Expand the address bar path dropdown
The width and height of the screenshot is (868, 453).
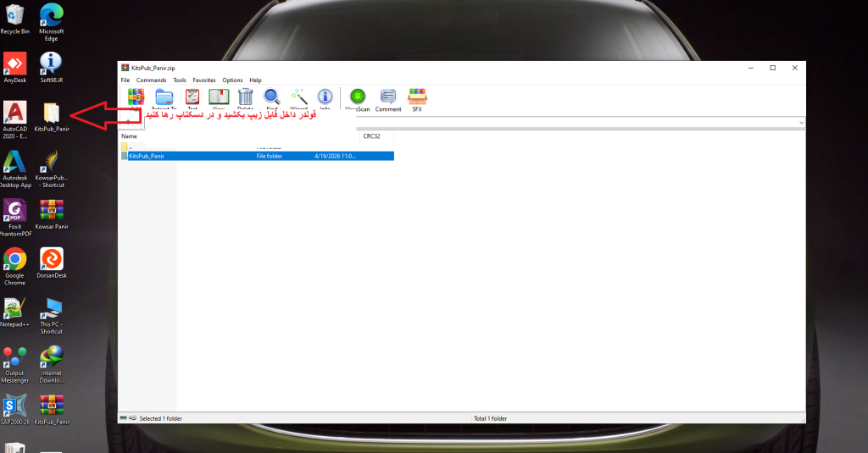(801, 123)
